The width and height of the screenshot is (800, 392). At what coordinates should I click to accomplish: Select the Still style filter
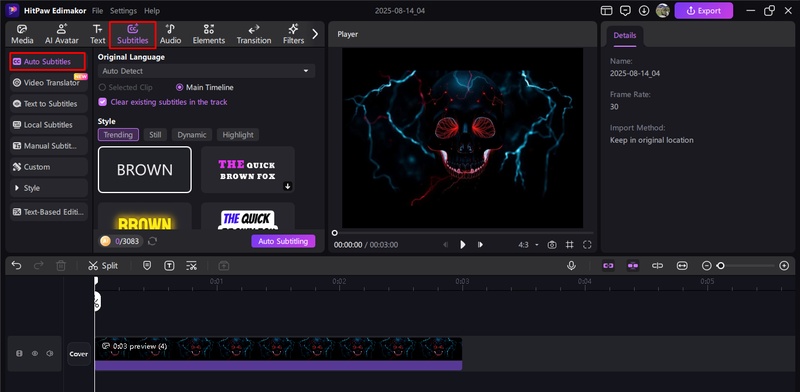[155, 135]
